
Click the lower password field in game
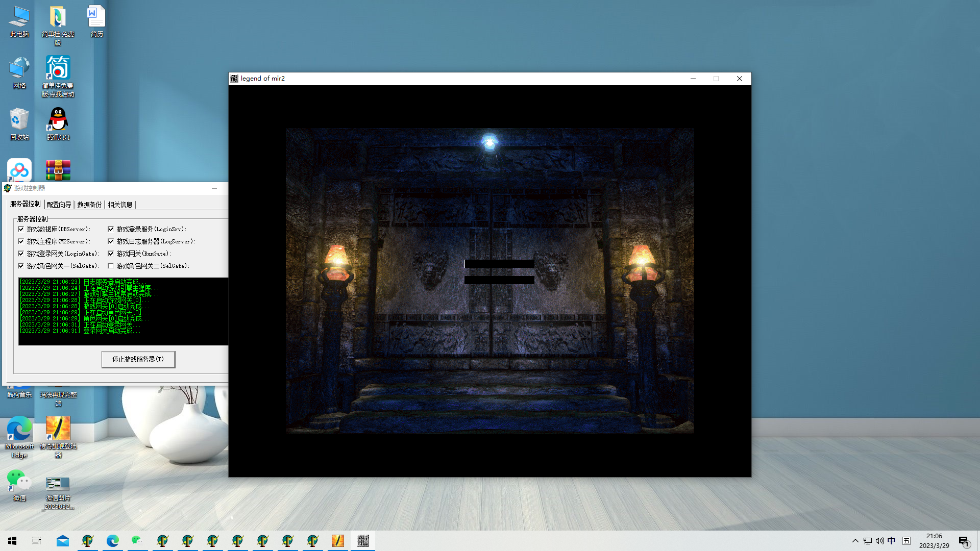[x=499, y=280]
